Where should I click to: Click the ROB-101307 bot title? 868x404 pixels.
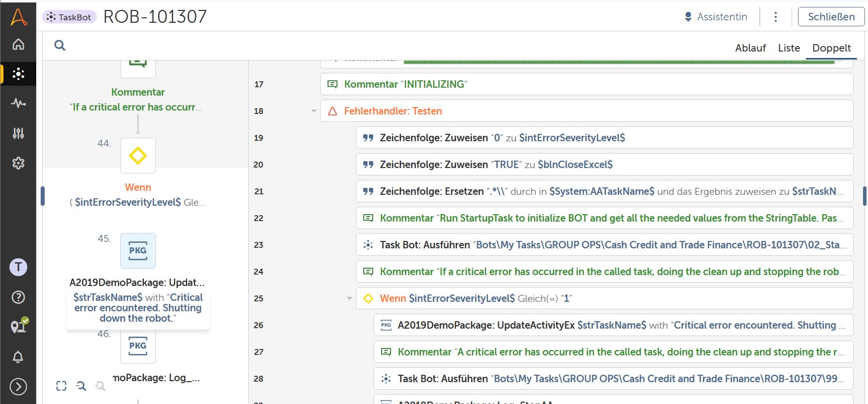(x=155, y=17)
